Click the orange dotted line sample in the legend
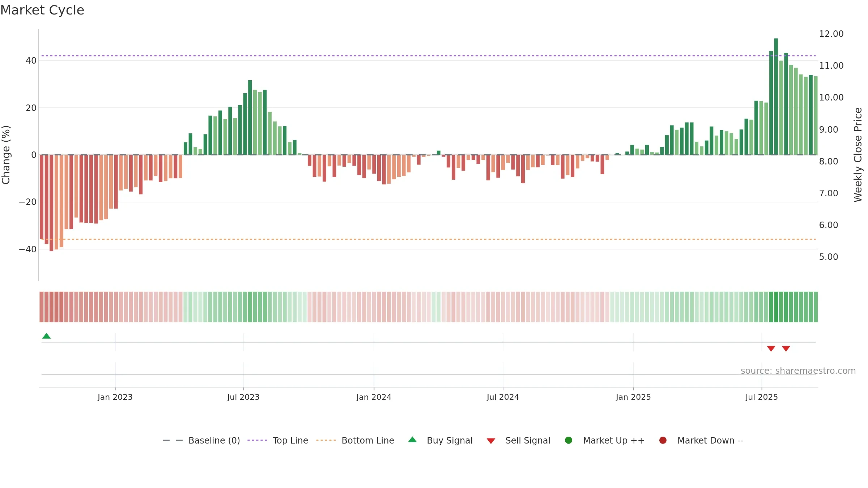This screenshot has width=868, height=488. pos(326,440)
